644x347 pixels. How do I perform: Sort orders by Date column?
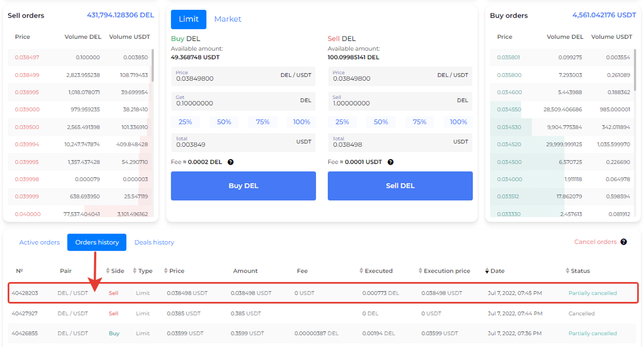tap(495, 271)
